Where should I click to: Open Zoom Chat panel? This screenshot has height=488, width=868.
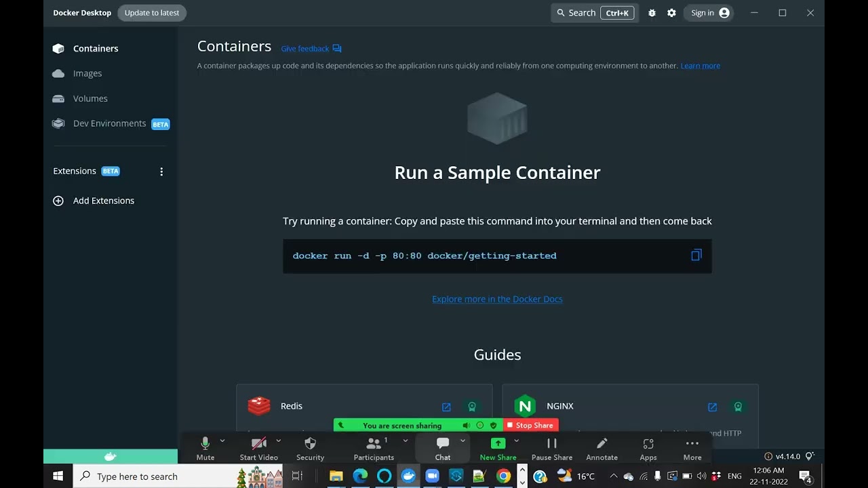click(x=443, y=448)
